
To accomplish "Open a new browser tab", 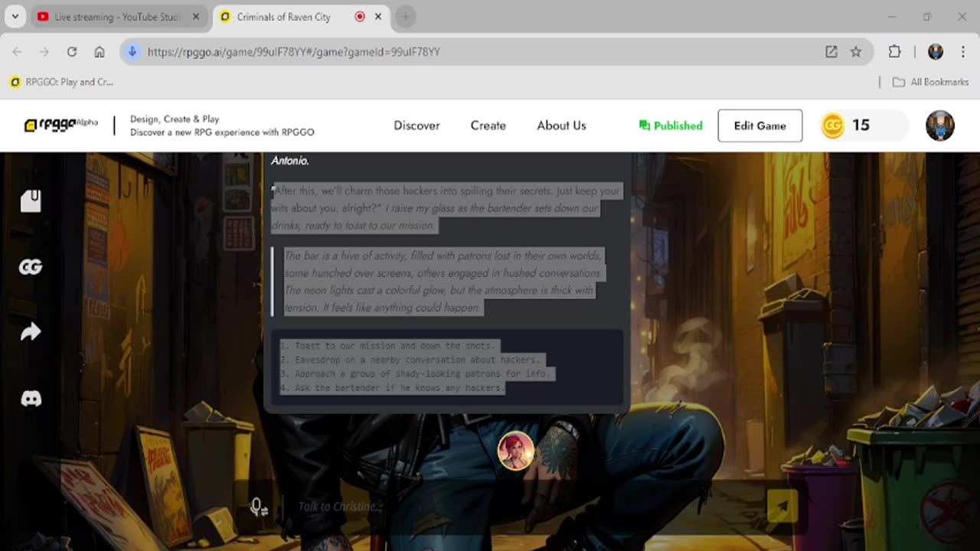I will 405,17.
